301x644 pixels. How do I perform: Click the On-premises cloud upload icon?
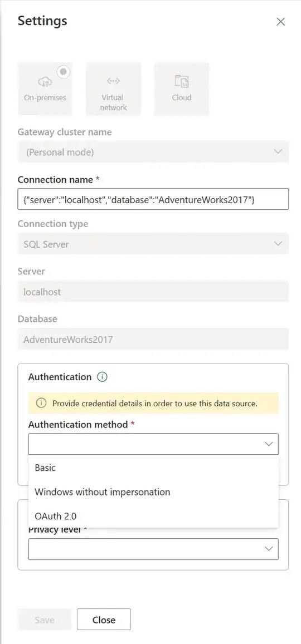click(x=45, y=81)
